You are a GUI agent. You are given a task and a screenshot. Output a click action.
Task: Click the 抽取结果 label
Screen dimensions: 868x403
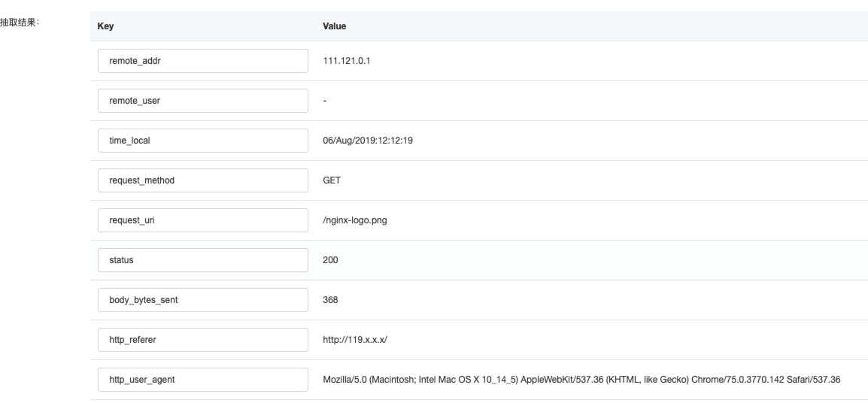point(20,22)
